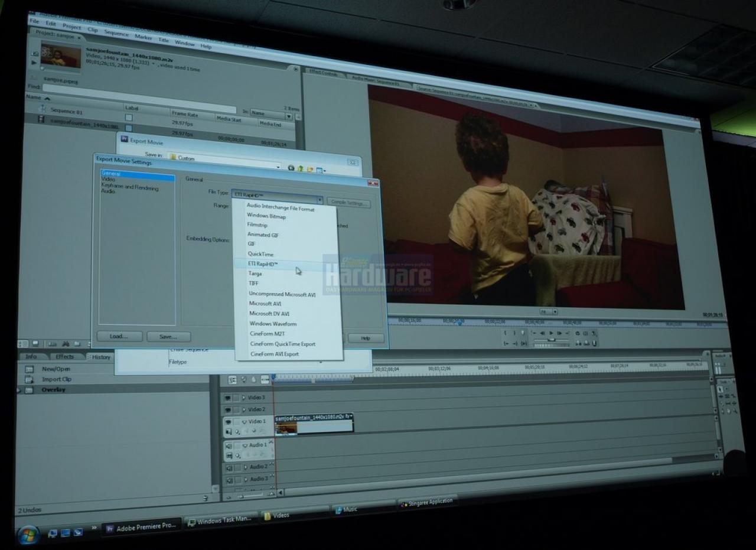Choose Animated GIF from list
This screenshot has width=756, height=550.
[x=263, y=235]
